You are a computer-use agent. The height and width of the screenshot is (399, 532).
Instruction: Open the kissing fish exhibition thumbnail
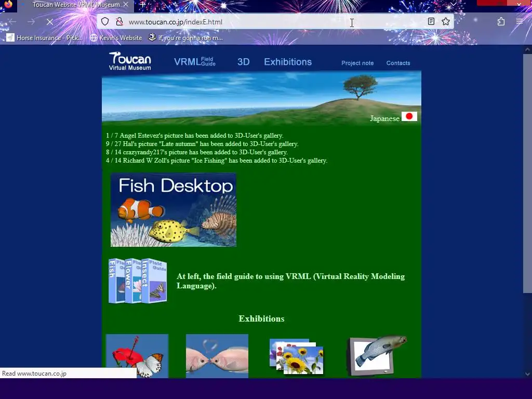tap(217, 356)
